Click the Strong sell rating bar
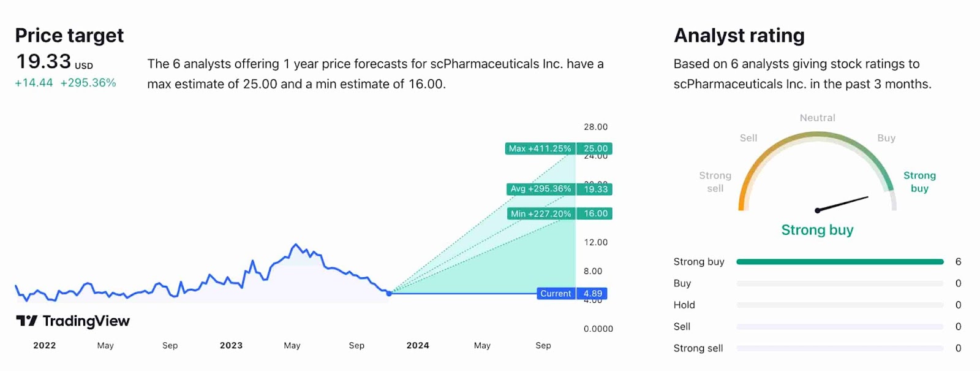This screenshot has width=980, height=371. [840, 348]
